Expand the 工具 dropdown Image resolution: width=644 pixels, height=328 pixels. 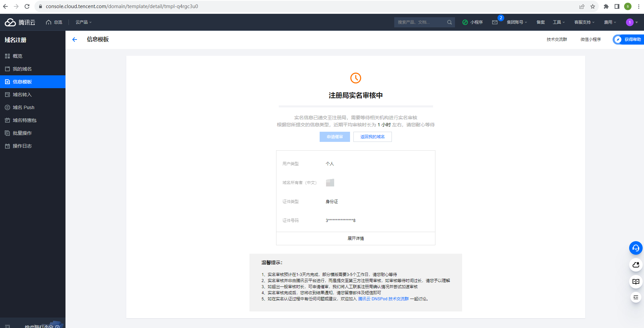(559, 22)
